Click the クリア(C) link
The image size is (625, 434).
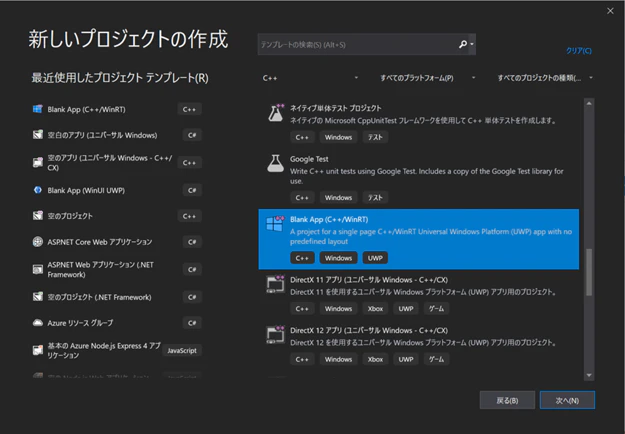click(x=579, y=51)
